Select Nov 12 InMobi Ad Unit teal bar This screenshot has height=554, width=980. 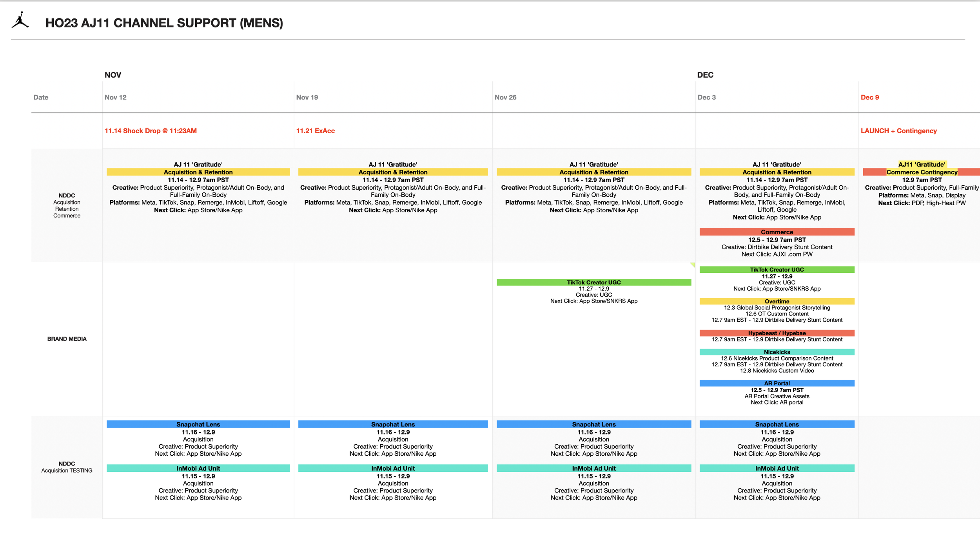pos(198,468)
